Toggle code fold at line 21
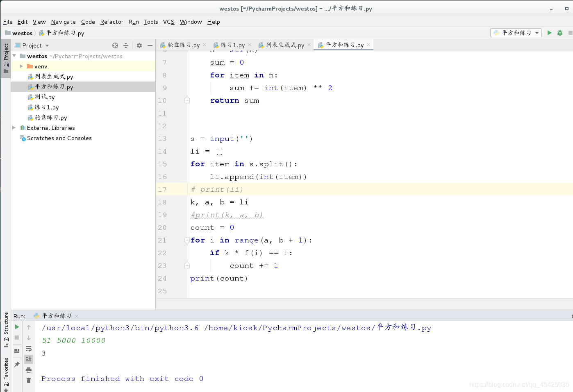This screenshot has height=392, width=573. 187,240
